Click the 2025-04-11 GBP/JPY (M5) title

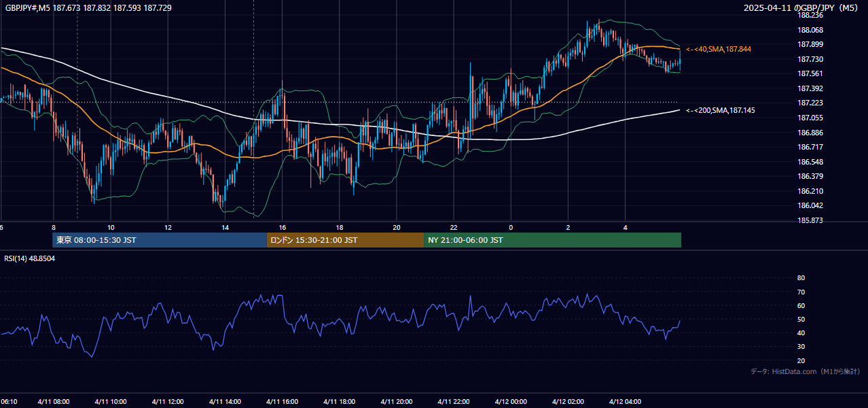pyautogui.click(x=801, y=8)
